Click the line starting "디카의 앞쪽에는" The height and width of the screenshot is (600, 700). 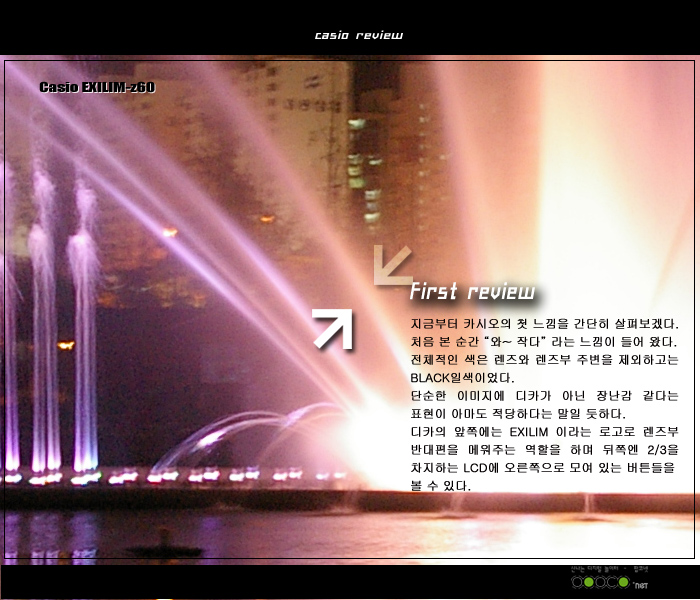(544, 432)
